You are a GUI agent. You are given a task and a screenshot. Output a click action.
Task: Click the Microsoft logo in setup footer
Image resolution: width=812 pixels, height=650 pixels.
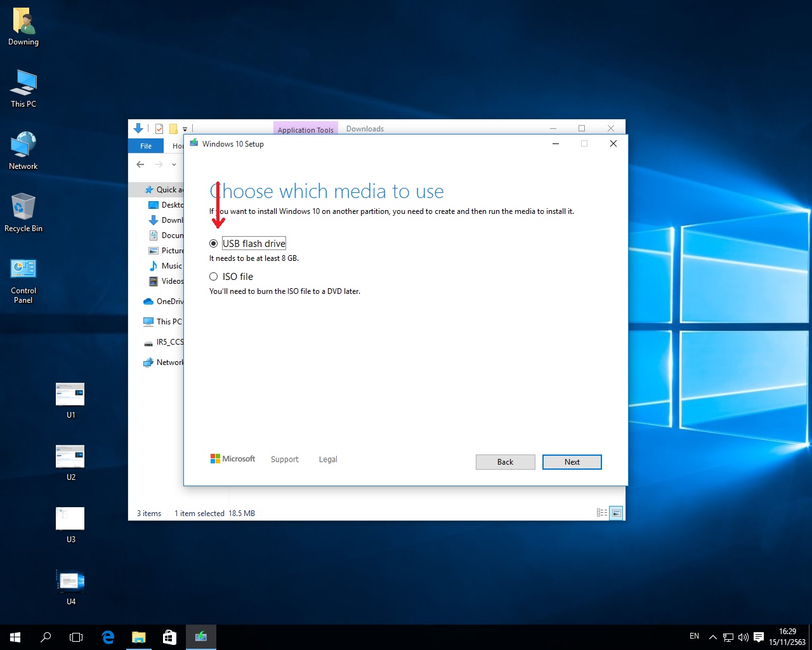tap(233, 459)
